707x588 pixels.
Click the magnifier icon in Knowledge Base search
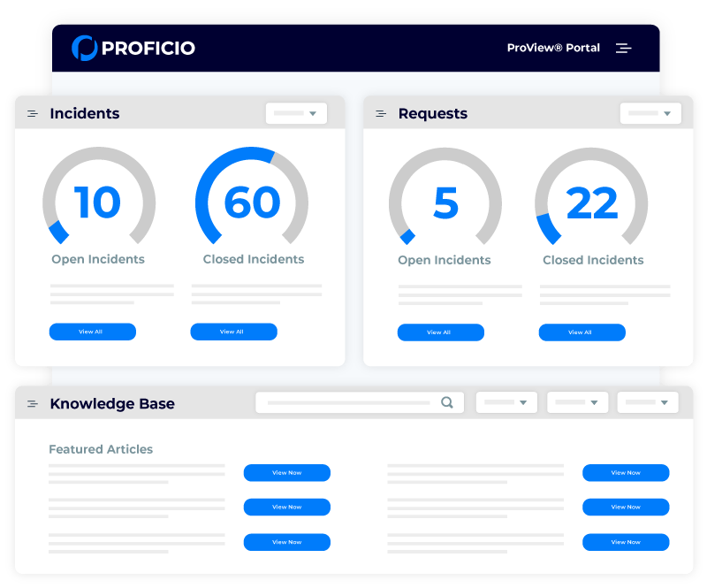[447, 403]
